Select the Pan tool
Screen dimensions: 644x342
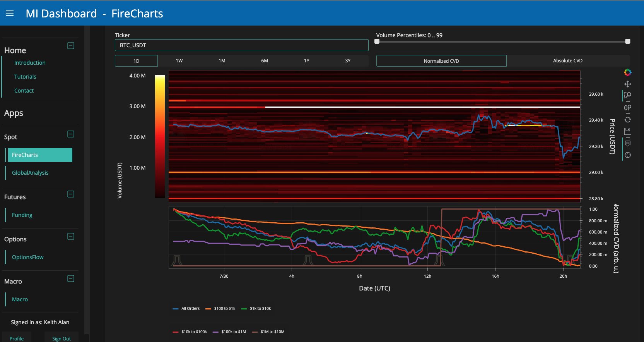[627, 84]
